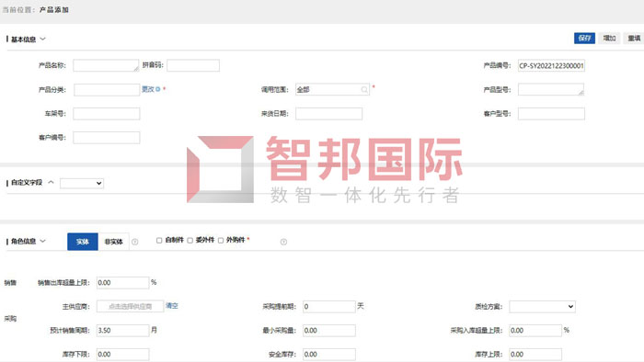Screen dimensions: 644x362
Task: Check the 外购件 checkbox
Action: (x=221, y=240)
